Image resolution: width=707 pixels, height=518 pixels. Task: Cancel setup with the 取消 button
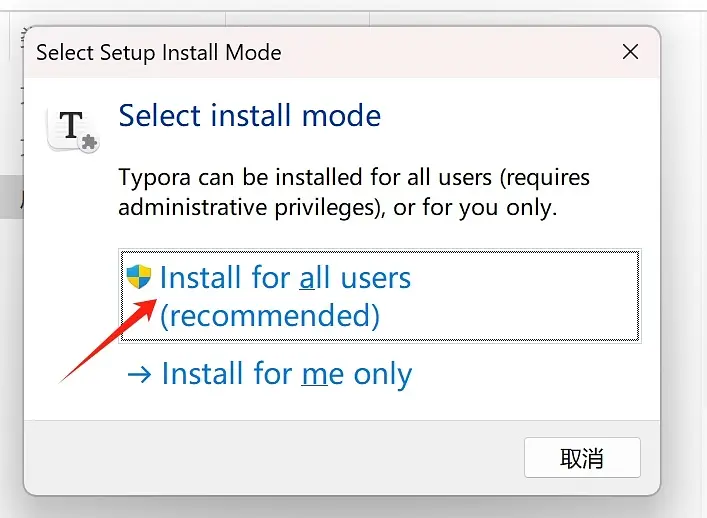pyautogui.click(x=582, y=457)
